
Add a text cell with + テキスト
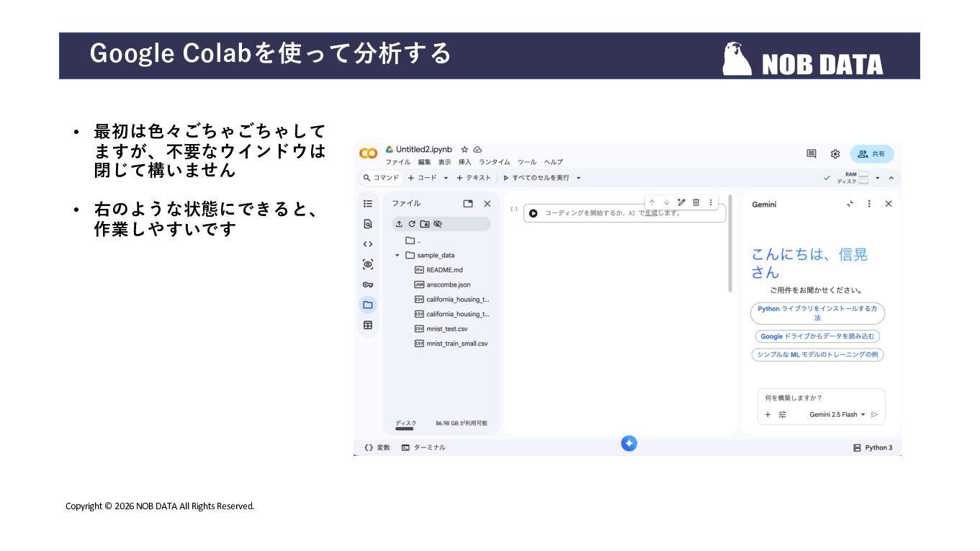click(474, 178)
